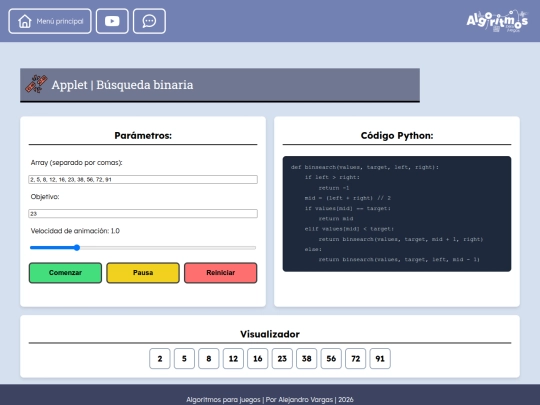Open the Menú principal home button
The height and width of the screenshot is (405, 540).
point(50,21)
